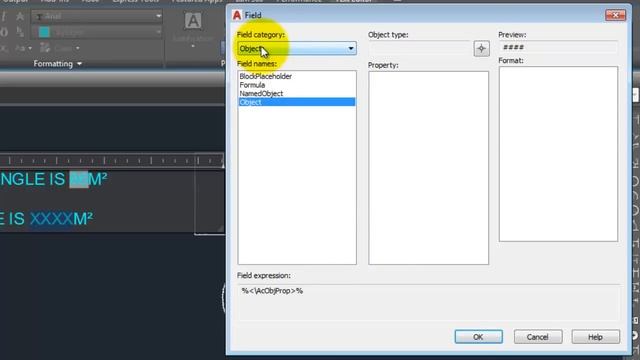Click the Select object pick button
Image resolution: width=640 pixels, height=360 pixels.
pyautogui.click(x=482, y=49)
